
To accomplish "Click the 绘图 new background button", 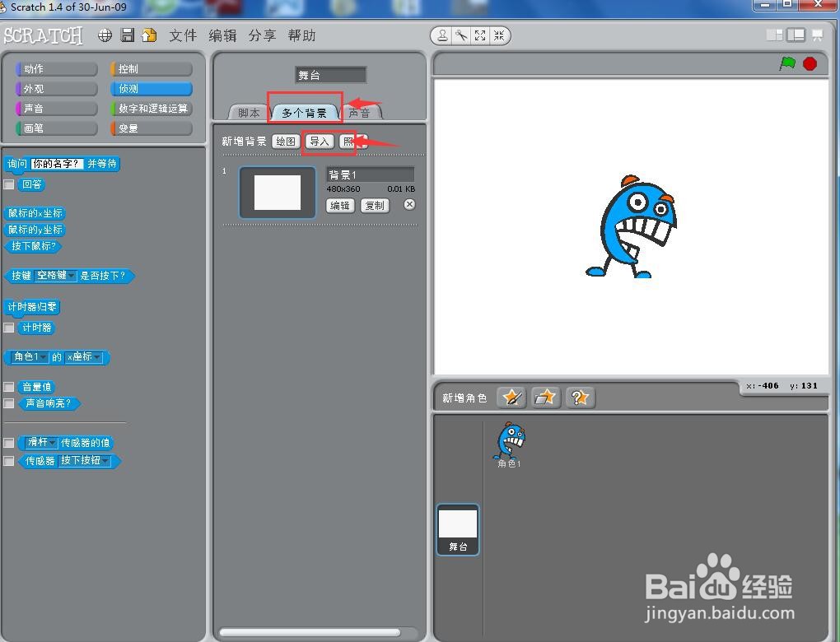I will coord(286,142).
